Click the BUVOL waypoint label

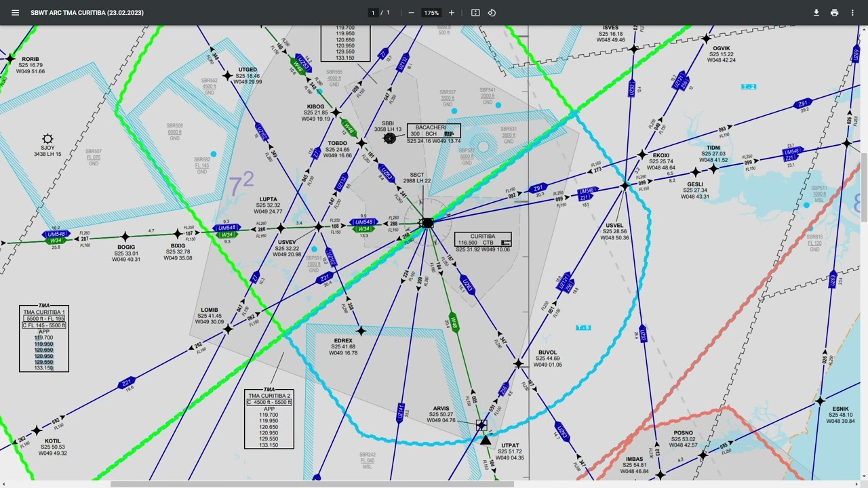[x=547, y=359]
